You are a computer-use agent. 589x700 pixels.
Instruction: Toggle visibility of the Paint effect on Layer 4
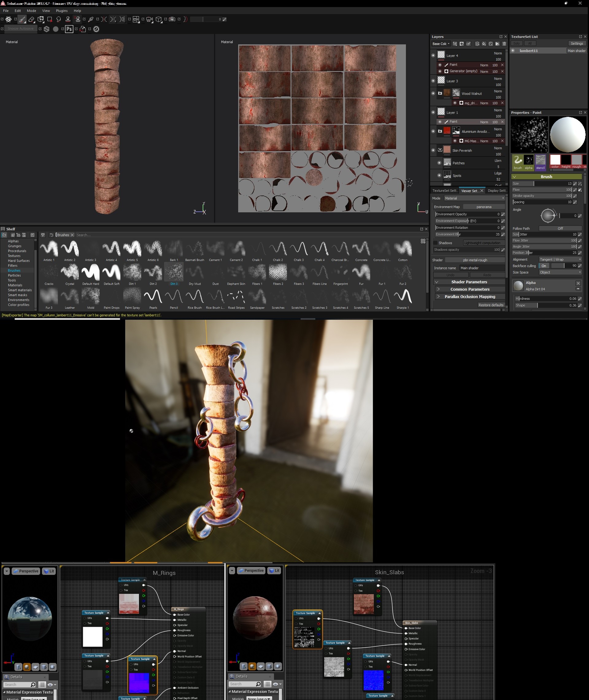coord(440,65)
